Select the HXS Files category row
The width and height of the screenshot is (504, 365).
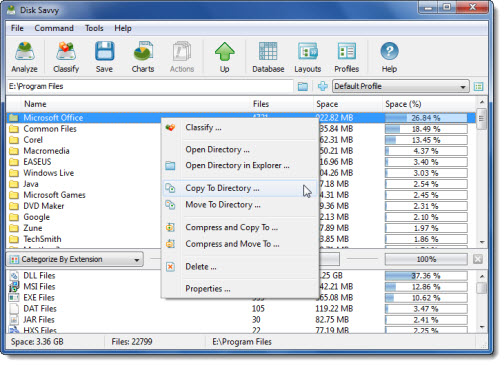tap(241, 330)
